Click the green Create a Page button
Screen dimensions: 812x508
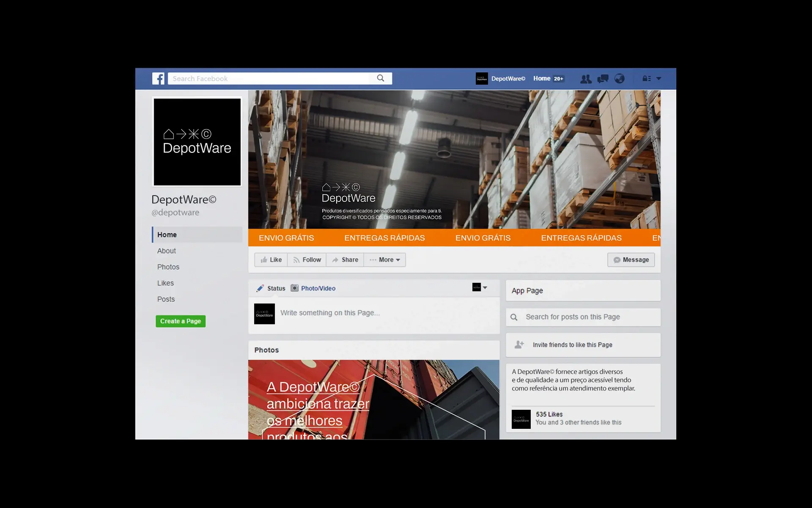(x=181, y=321)
